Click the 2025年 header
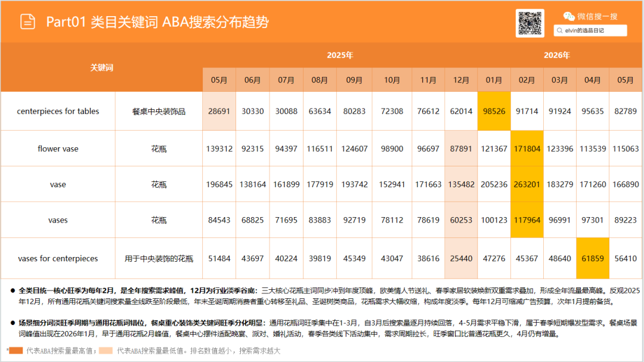644x362 pixels. 340,55
